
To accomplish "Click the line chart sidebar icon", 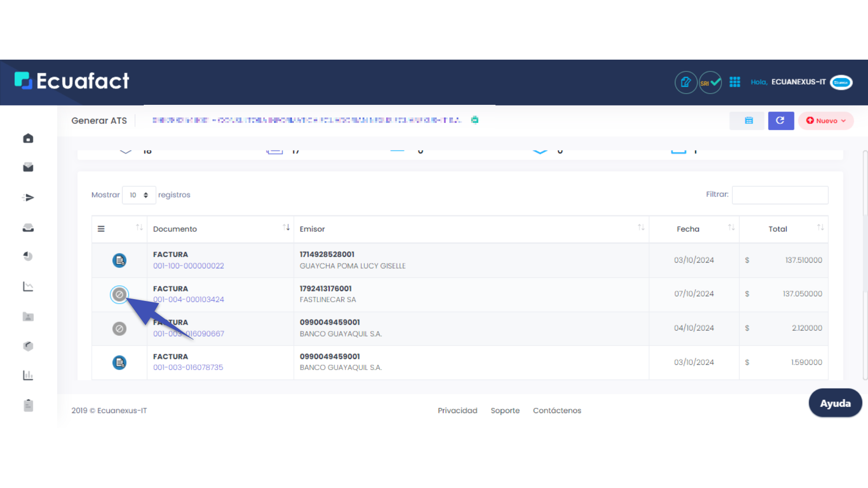I will [x=28, y=286].
